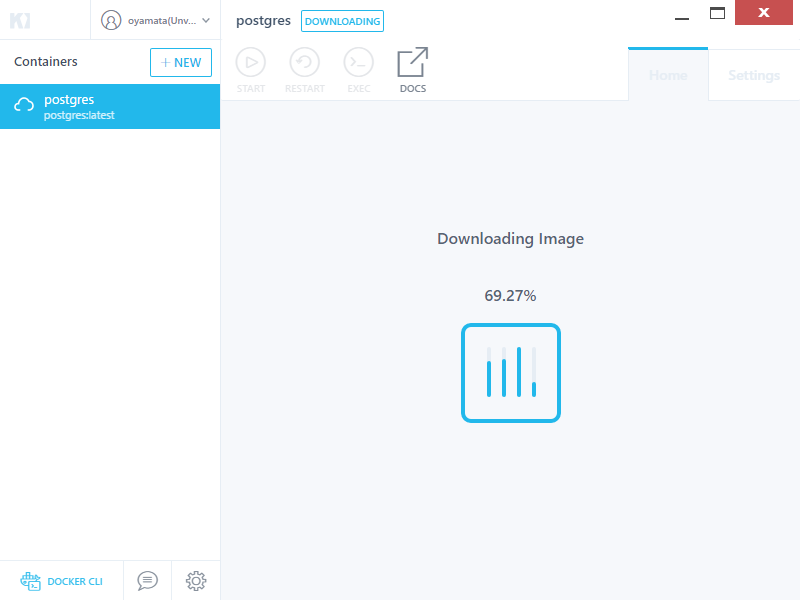Viewport: 800px width, 600px height.
Task: Minimize the Kitematic window
Action: (682, 18)
